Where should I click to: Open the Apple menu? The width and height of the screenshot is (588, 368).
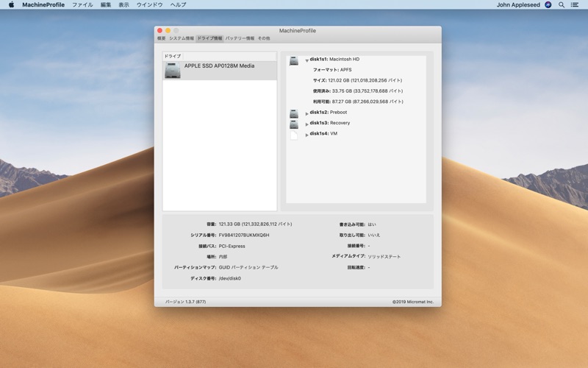point(11,5)
